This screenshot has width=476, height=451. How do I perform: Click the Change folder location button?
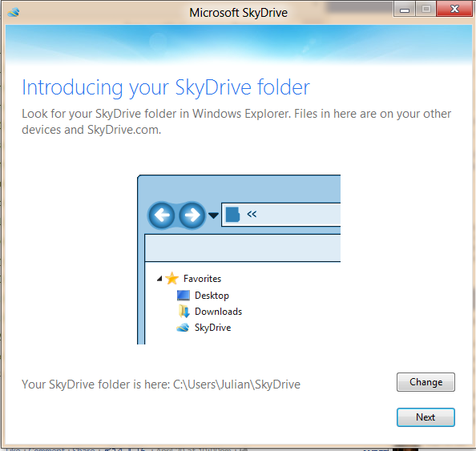[426, 382]
